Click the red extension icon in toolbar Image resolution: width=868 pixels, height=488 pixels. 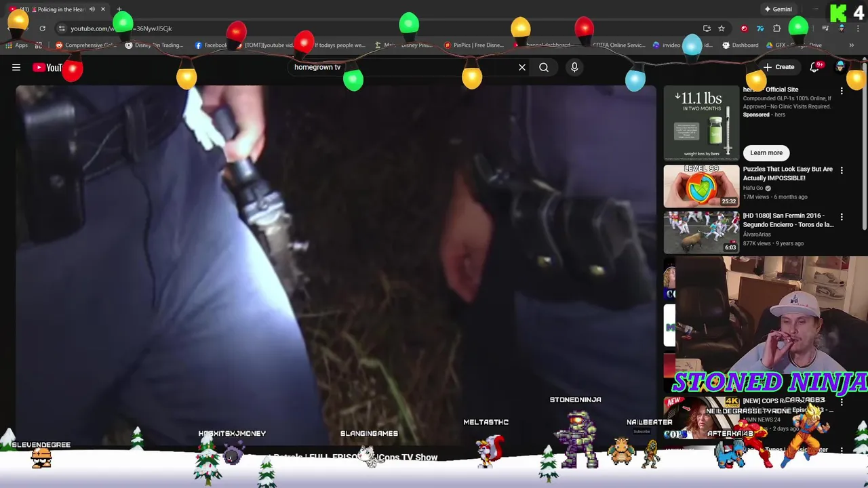coord(745,28)
